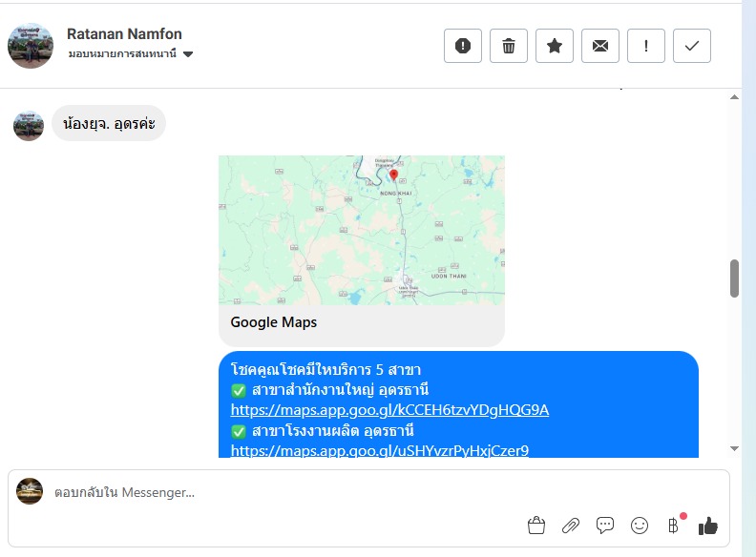Open saved replies speech bubble icon
The image size is (756, 557).
pyautogui.click(x=604, y=526)
